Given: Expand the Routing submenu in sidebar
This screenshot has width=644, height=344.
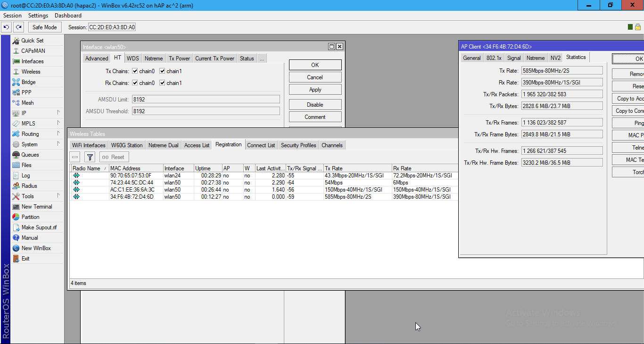Looking at the screenshot, I should click(x=59, y=134).
